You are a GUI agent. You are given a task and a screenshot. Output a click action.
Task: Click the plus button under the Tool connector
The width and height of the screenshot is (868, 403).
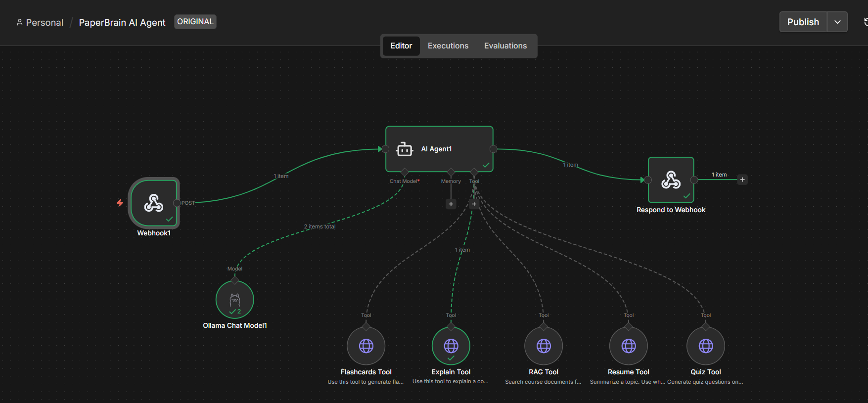[x=474, y=204]
